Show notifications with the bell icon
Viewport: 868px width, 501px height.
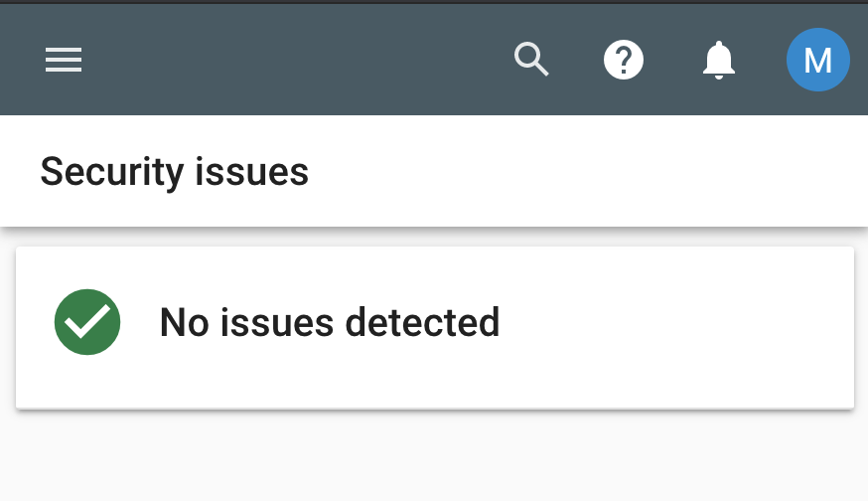(x=718, y=61)
